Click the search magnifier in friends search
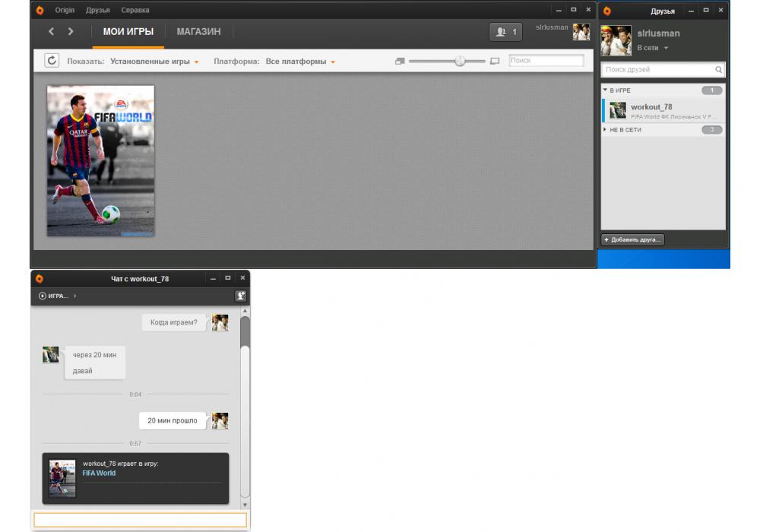 click(718, 70)
